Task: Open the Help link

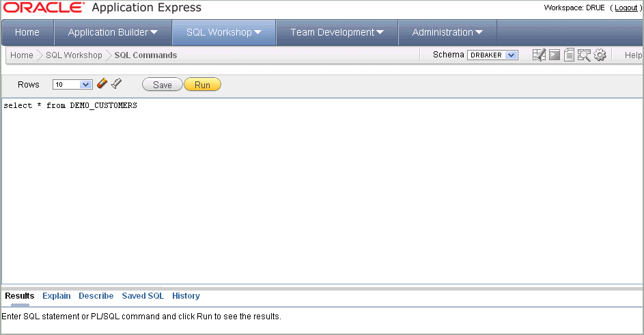Action: [633, 55]
